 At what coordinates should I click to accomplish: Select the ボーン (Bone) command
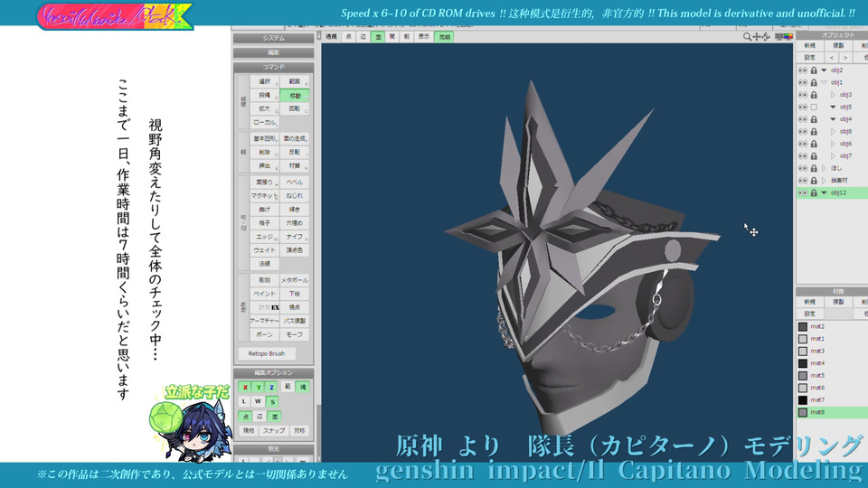point(265,334)
